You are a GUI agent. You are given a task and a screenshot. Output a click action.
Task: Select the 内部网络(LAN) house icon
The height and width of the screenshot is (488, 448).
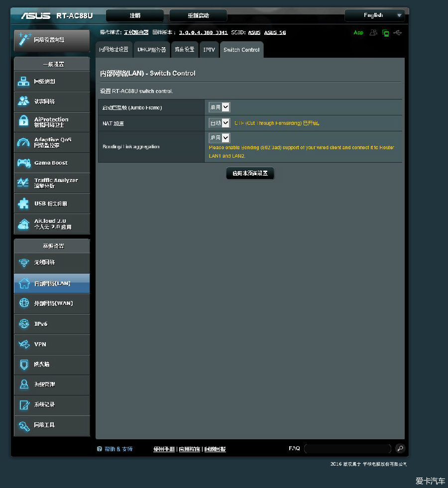(x=24, y=283)
